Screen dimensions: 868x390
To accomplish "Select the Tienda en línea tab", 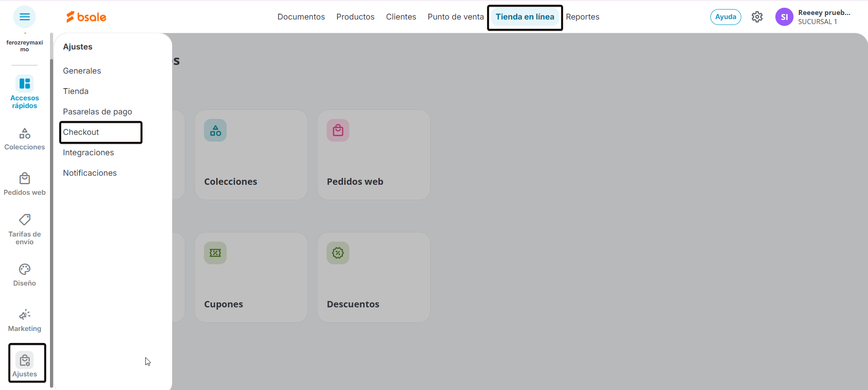I will [x=525, y=17].
